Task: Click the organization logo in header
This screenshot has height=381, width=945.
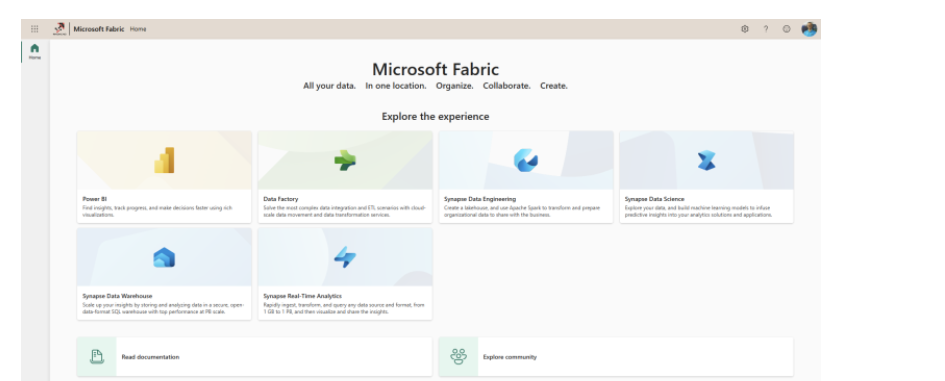Action: point(59,29)
